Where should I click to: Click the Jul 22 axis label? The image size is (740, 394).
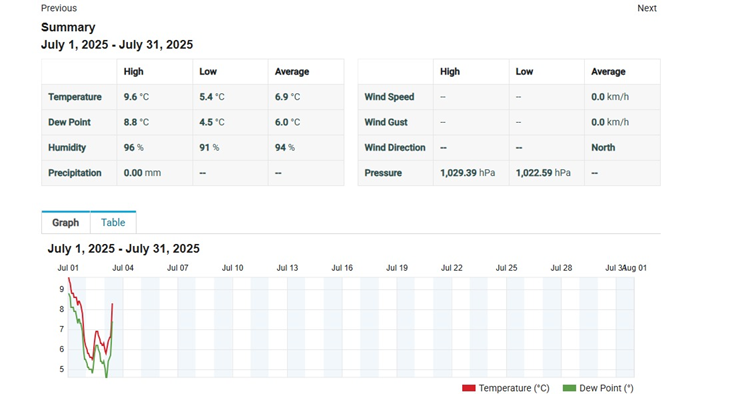click(x=452, y=268)
